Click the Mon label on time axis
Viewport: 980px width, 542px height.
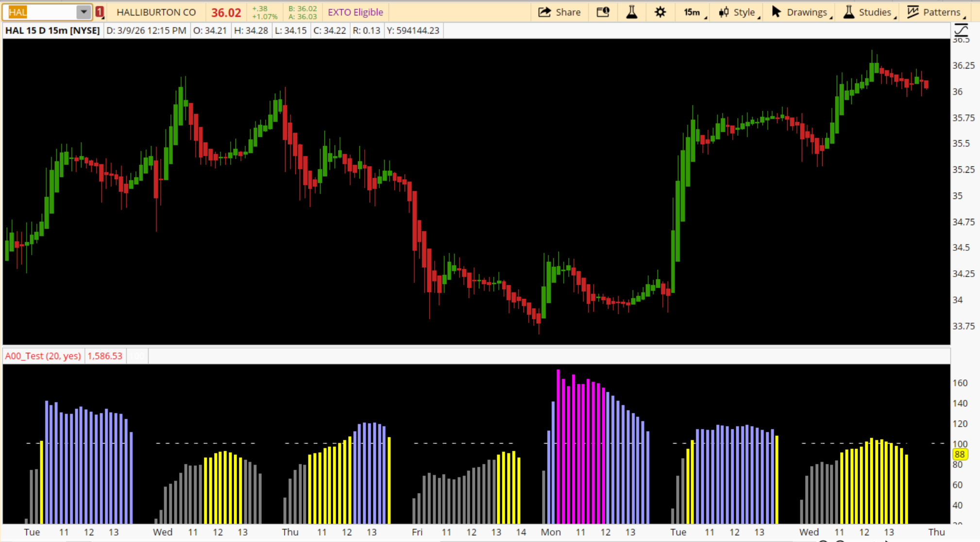pos(551,532)
